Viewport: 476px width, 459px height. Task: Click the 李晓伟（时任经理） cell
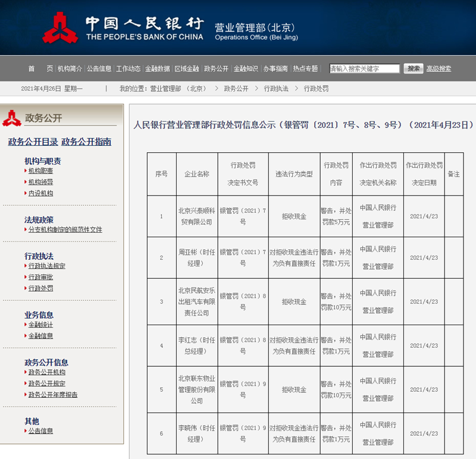click(x=197, y=434)
